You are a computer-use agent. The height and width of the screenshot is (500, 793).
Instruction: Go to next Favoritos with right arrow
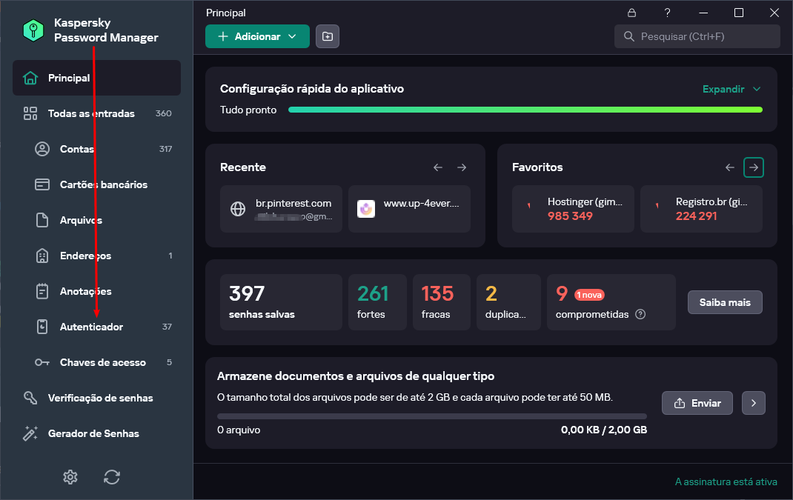pos(754,167)
